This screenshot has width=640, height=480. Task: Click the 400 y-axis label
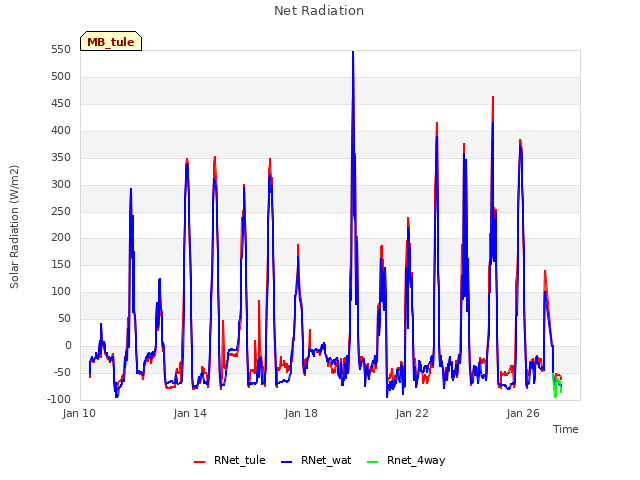(x=61, y=131)
